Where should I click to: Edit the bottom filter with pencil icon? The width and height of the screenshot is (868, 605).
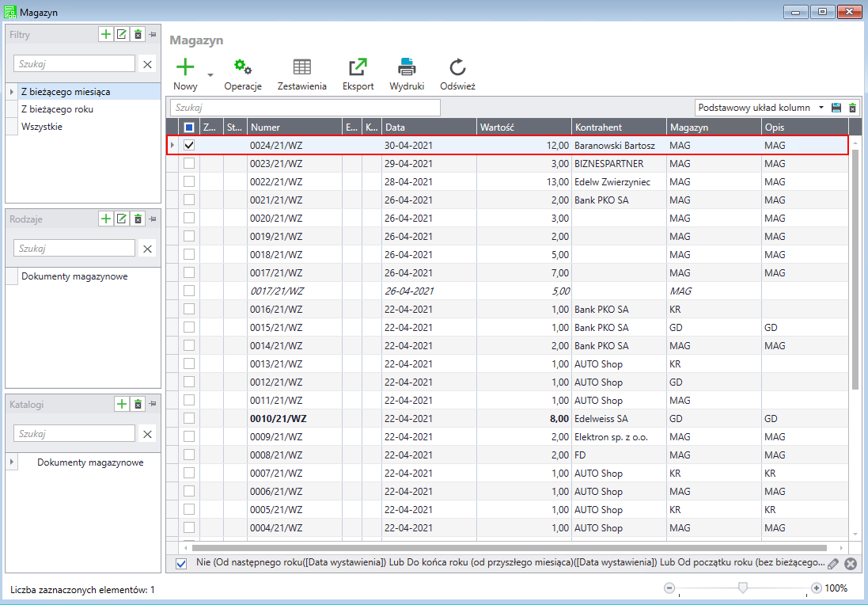point(833,563)
